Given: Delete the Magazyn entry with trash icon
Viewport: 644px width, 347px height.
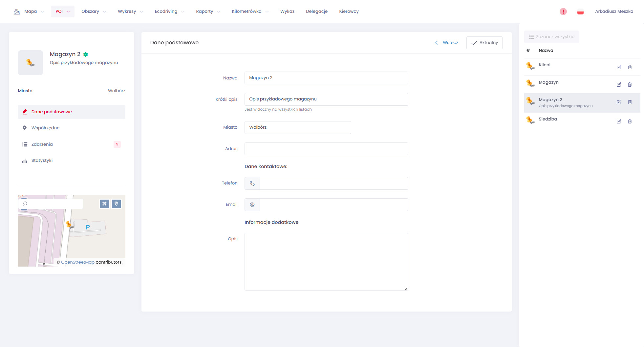Looking at the screenshot, I should [x=630, y=85].
